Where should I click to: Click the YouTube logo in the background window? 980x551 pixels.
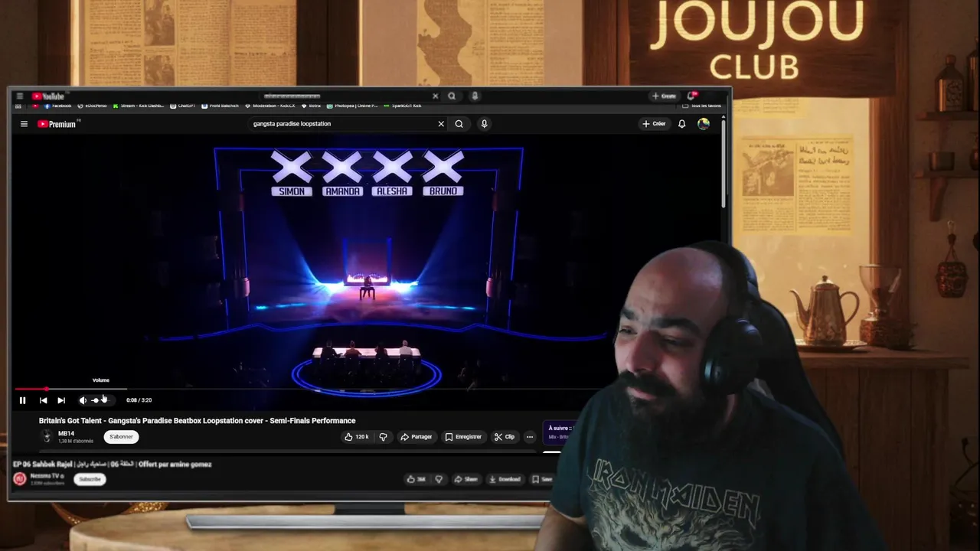coord(49,96)
